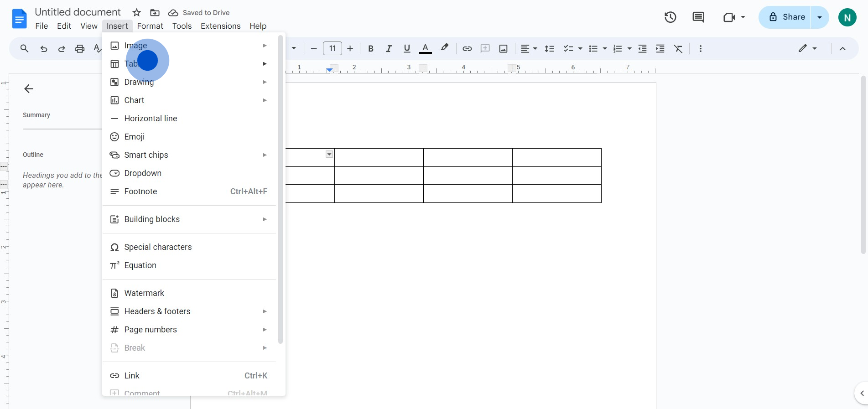Select Horizontal line from Insert menu
Screen dimensions: 868x409
pos(151,119)
